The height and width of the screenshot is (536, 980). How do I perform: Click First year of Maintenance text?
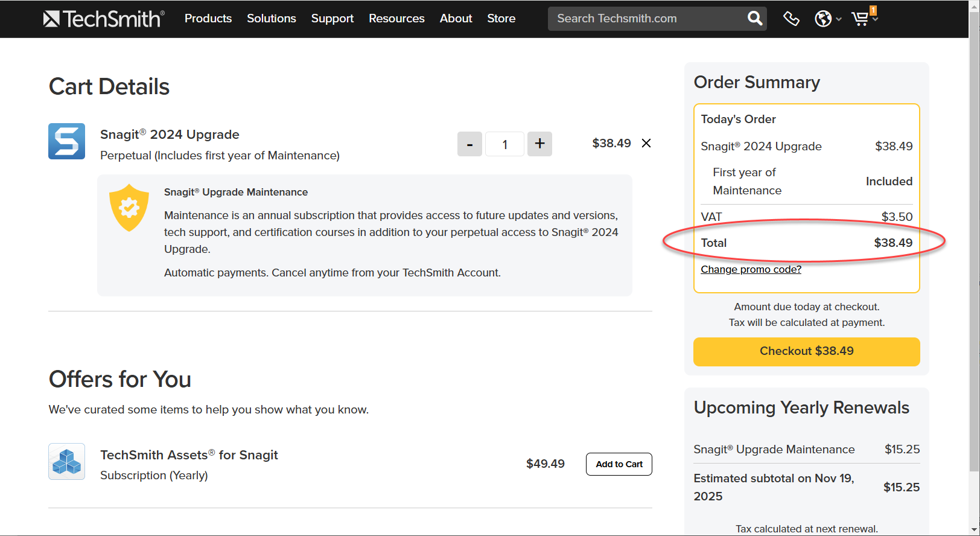(747, 181)
